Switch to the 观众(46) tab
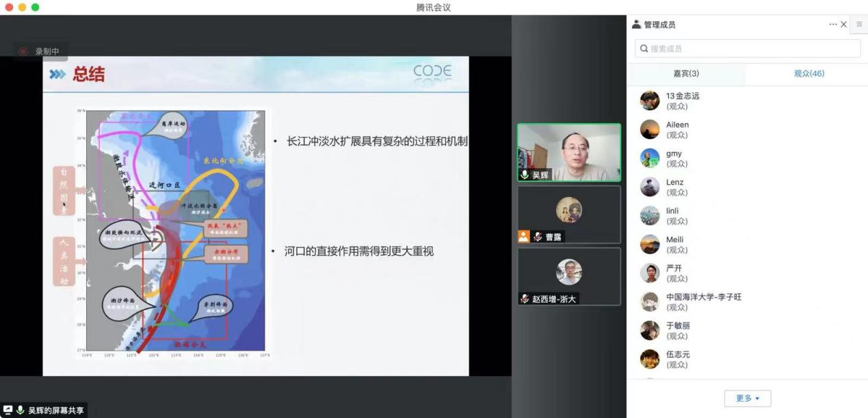Image resolution: width=868 pixels, height=418 pixels. tap(808, 74)
